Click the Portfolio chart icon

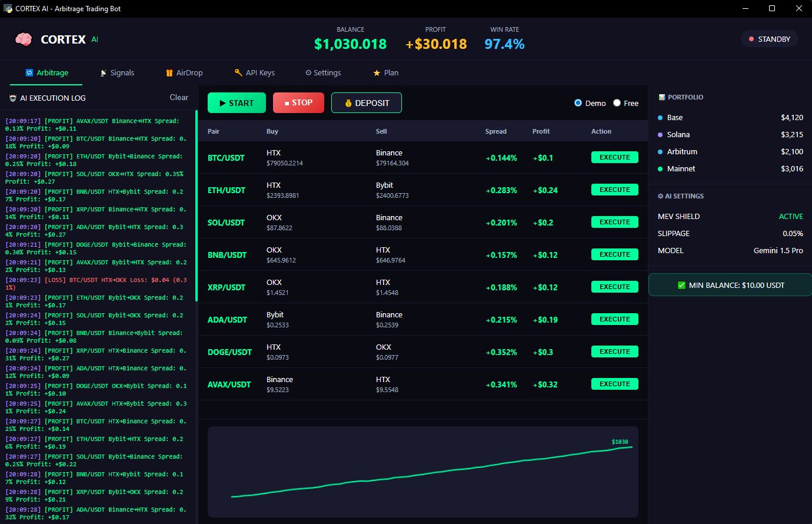click(661, 97)
